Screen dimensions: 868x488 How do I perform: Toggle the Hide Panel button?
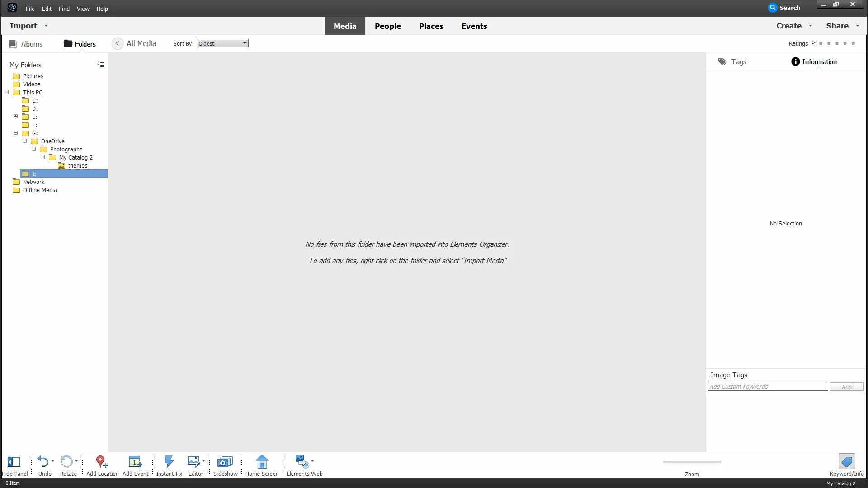14,462
